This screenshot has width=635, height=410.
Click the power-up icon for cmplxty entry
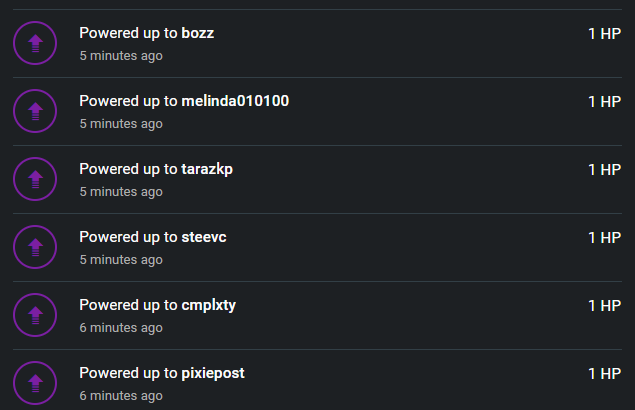[x=35, y=315]
